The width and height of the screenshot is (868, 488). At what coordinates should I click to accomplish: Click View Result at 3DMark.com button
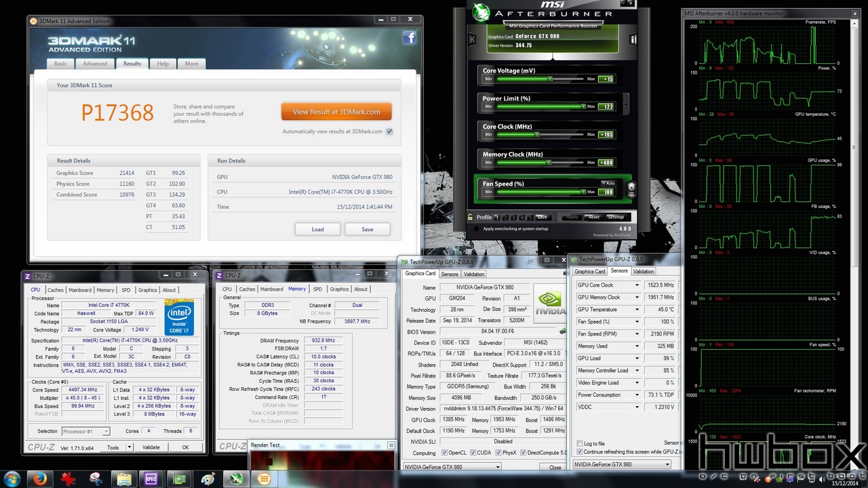[337, 112]
